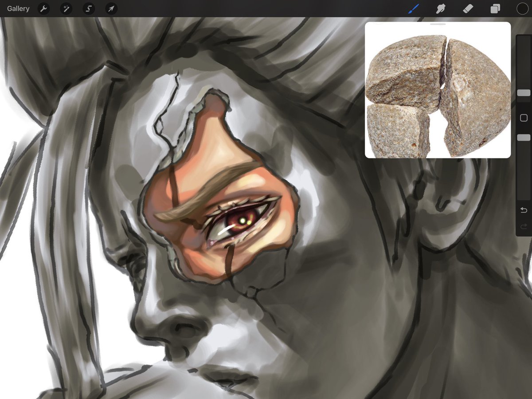Return to the Gallery
The image size is (532, 399).
[18, 8]
